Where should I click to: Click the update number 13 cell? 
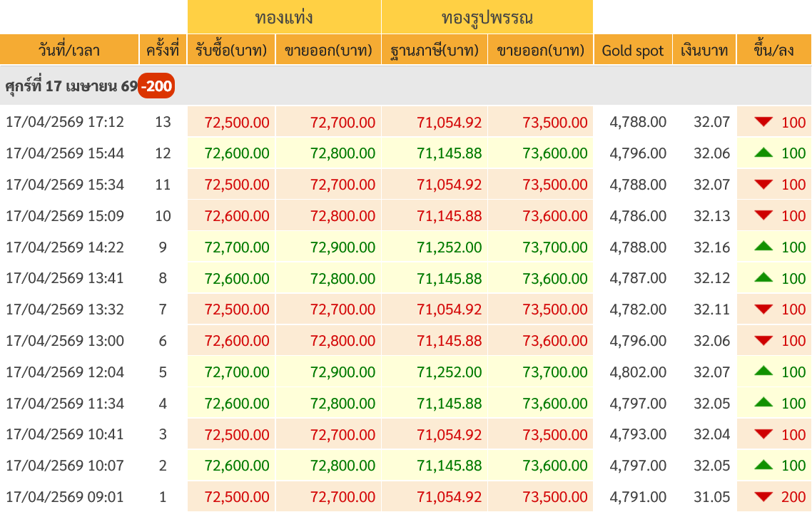pos(163,122)
